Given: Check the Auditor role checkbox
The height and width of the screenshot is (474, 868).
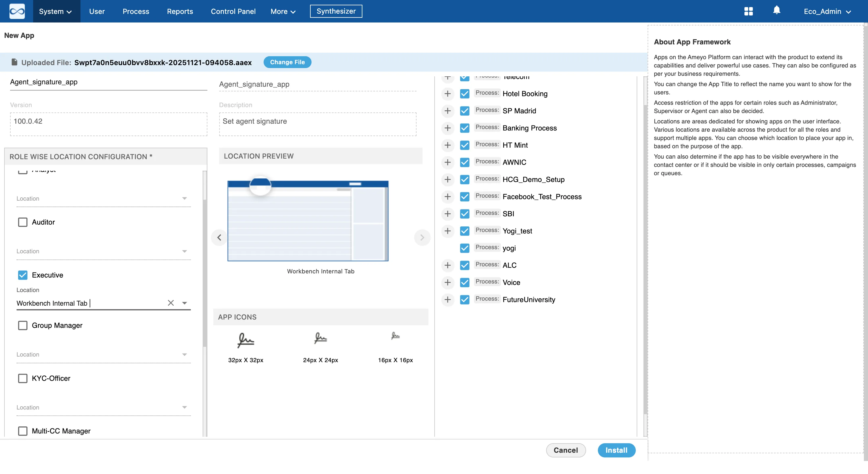Looking at the screenshot, I should click(22, 222).
